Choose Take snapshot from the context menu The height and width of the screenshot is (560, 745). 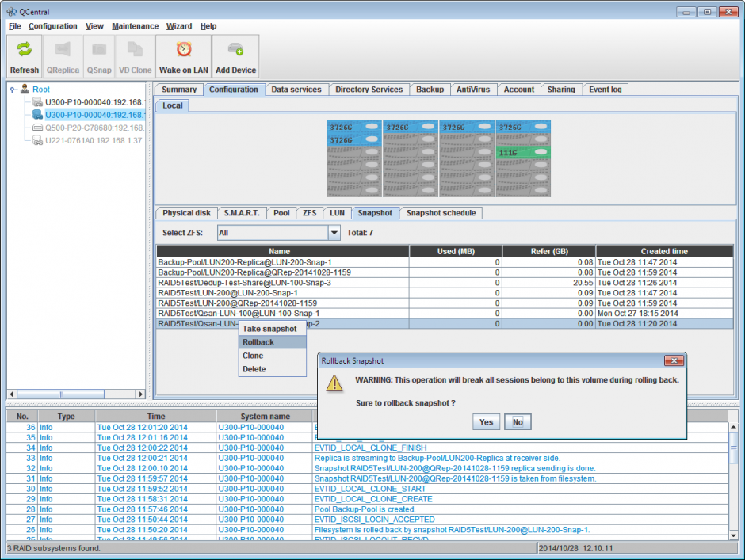click(x=272, y=329)
